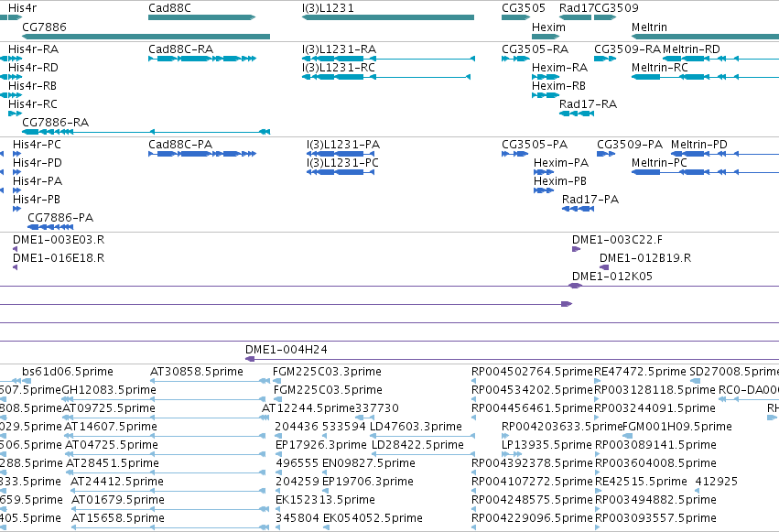Screen dimensions: 779x532
Task: Select transcript CG7886-RA label
Action: 56,122
